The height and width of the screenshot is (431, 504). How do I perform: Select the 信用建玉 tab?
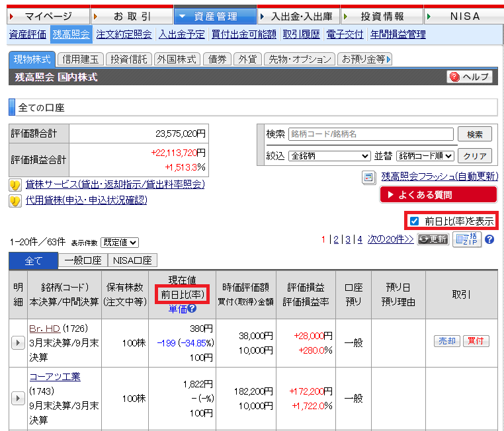pyautogui.click(x=80, y=59)
